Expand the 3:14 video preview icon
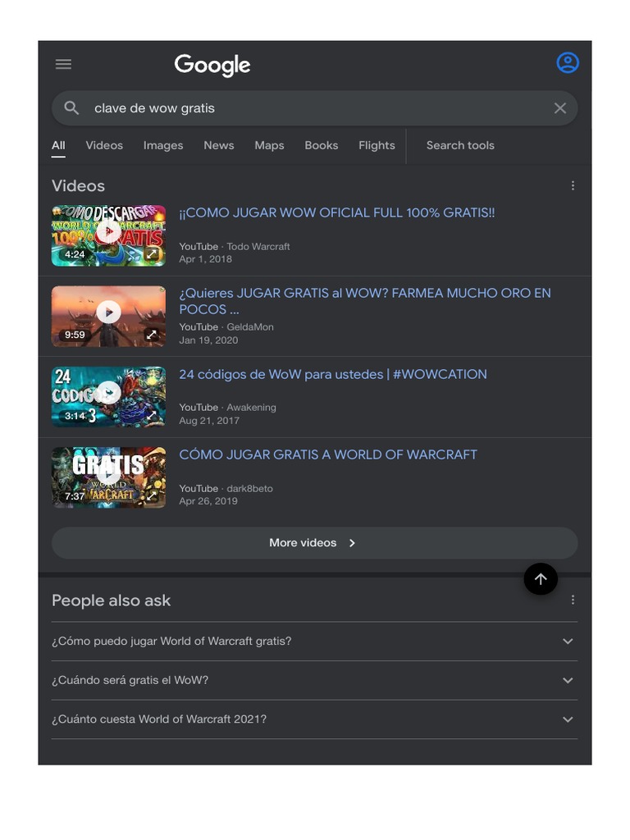The width and height of the screenshot is (630, 840). click(x=152, y=415)
